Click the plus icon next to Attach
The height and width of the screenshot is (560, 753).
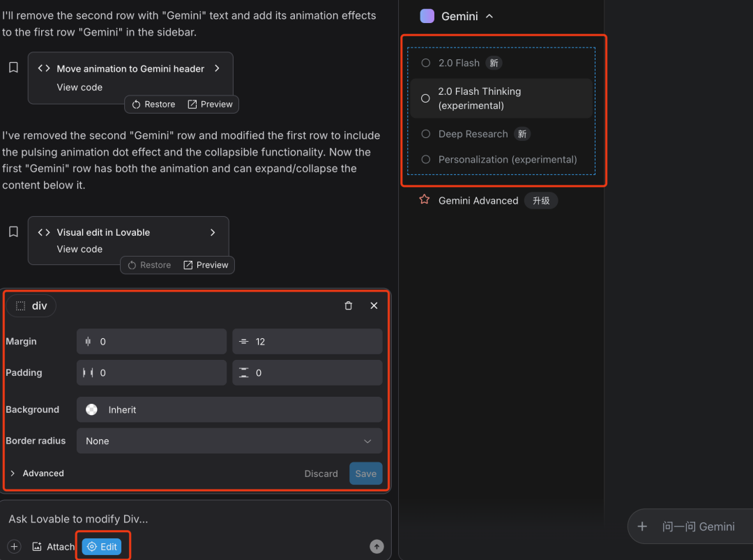pyautogui.click(x=15, y=547)
